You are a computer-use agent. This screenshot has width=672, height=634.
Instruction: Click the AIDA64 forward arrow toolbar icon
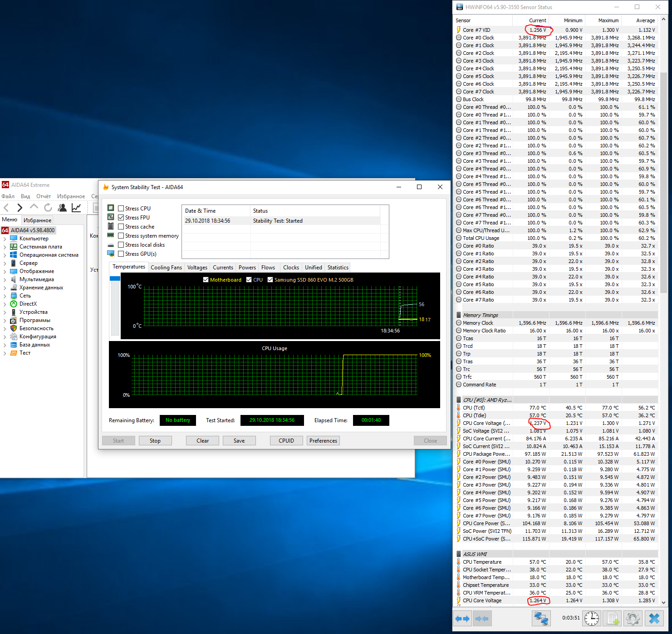coord(20,208)
